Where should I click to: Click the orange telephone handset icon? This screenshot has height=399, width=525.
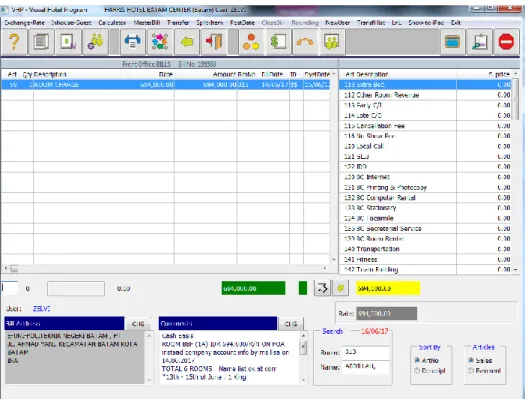[x=305, y=42]
